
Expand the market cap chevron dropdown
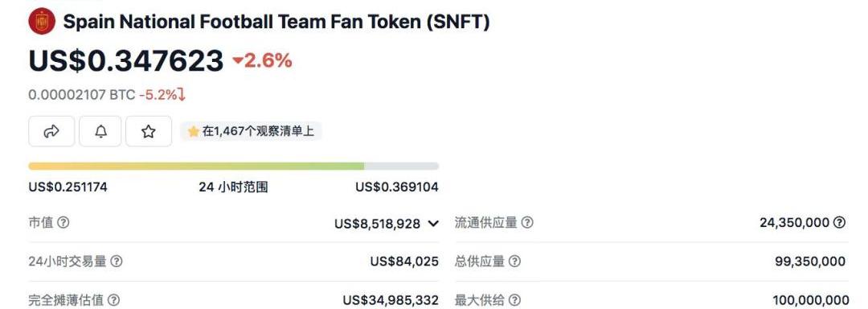(433, 224)
